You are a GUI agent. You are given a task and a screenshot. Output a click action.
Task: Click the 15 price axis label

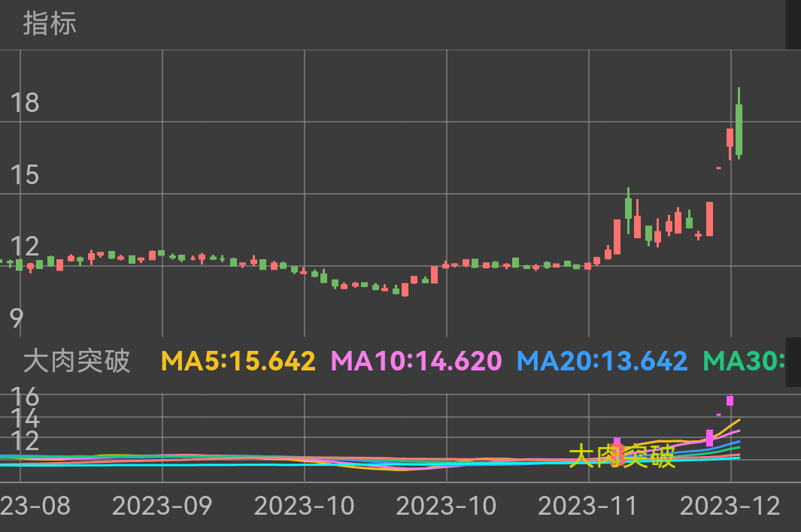coord(24,175)
